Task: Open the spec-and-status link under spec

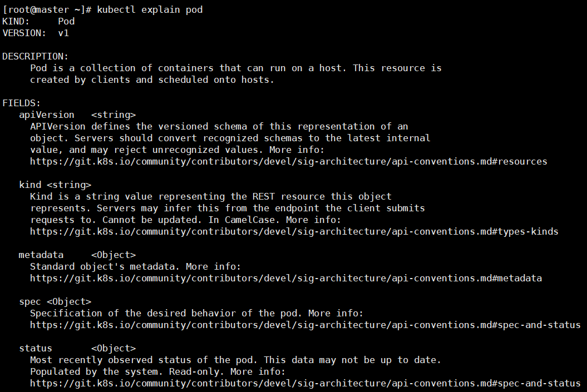Action: 305,325
